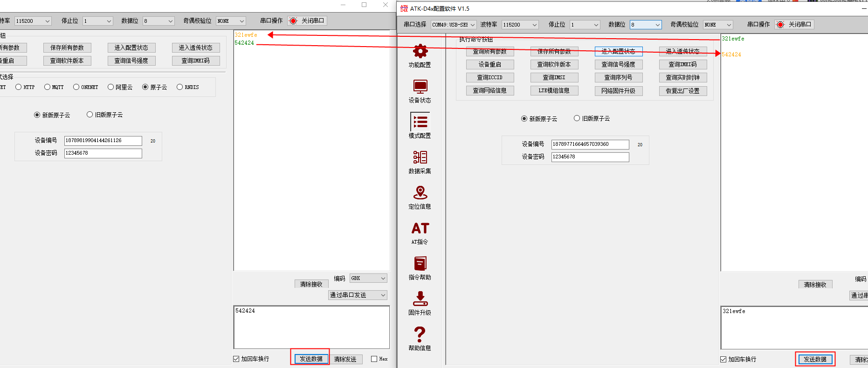Click the 查询ICCID button
The width and height of the screenshot is (868, 368).
(x=490, y=78)
